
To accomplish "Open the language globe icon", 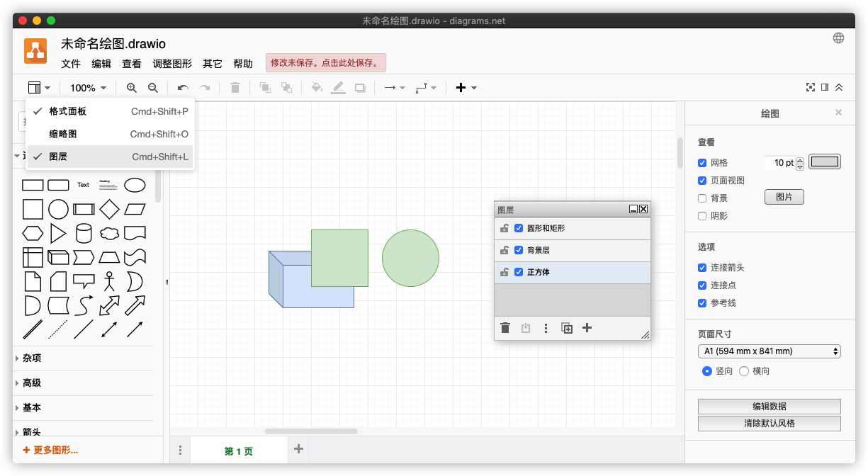I will pyautogui.click(x=838, y=38).
